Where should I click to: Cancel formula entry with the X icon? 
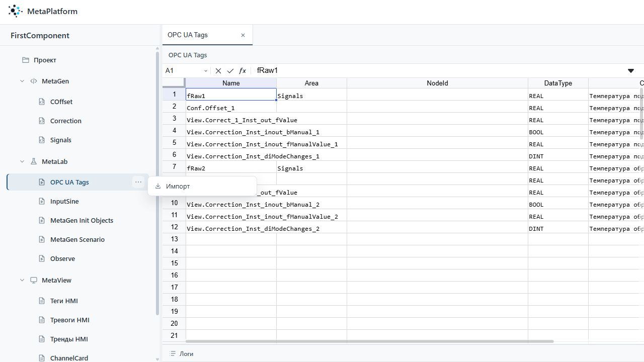pos(218,71)
